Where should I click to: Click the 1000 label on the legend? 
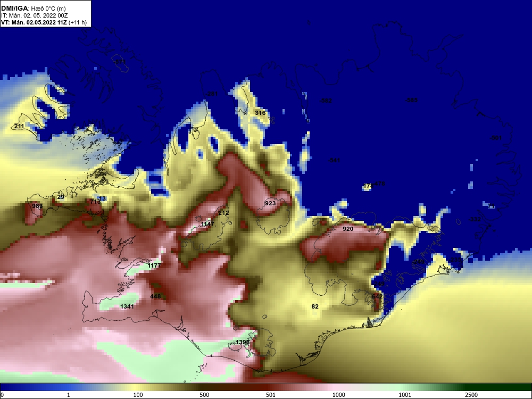coord(338,395)
